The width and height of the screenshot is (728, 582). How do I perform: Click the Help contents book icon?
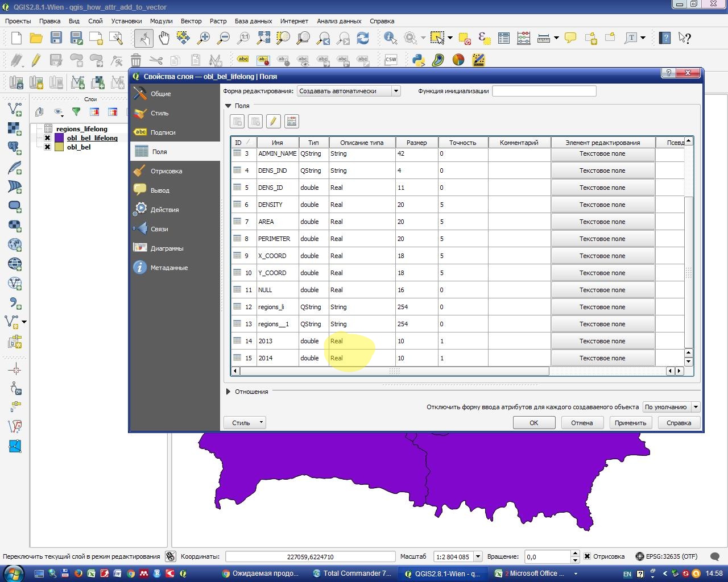665,38
